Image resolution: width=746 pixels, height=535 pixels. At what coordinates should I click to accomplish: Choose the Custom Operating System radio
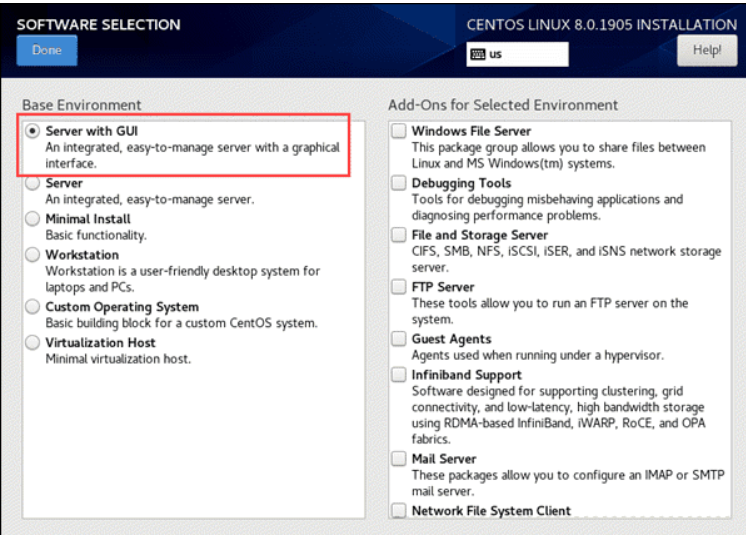[x=32, y=307]
